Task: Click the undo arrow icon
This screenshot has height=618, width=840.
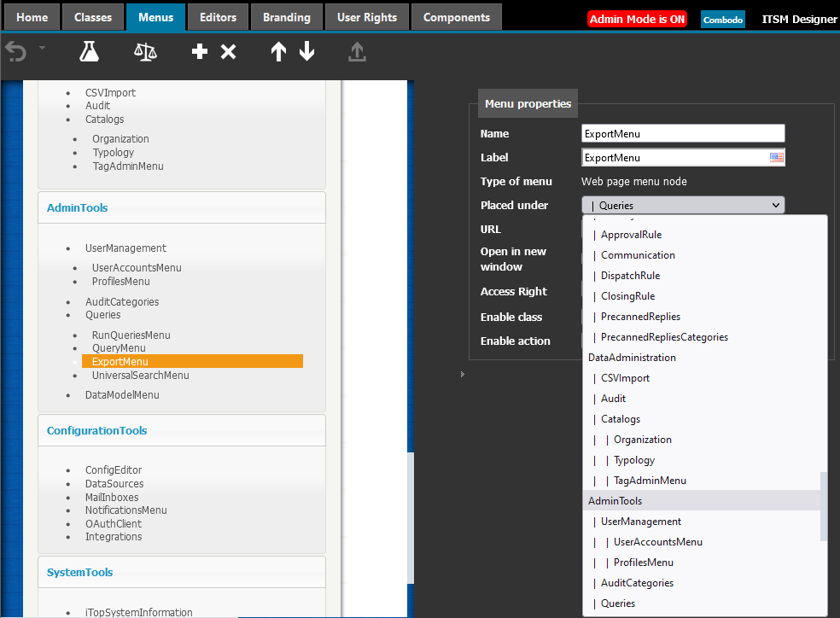Action: click(15, 52)
